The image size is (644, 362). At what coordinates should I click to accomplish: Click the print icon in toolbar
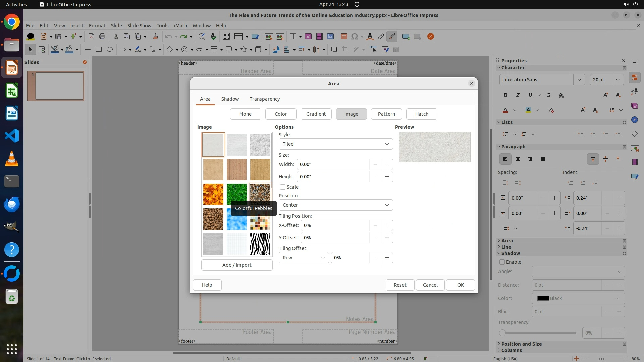[102, 36]
